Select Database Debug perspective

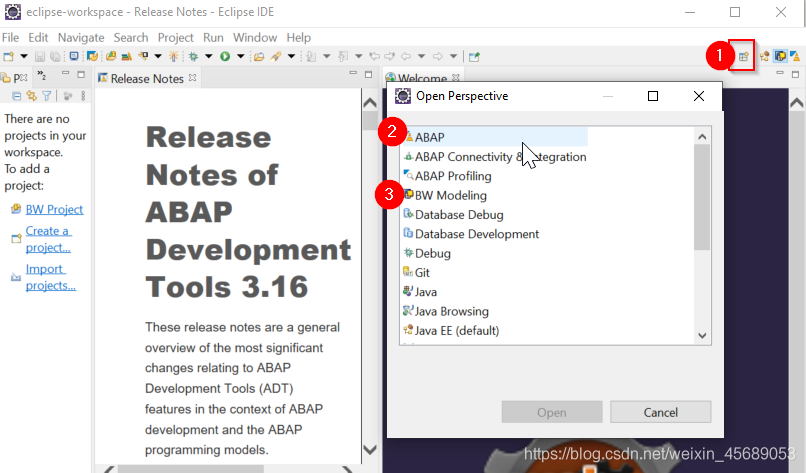coord(453,215)
